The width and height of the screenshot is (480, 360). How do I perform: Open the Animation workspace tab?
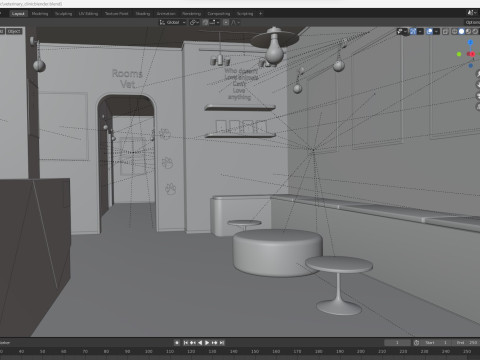click(166, 14)
